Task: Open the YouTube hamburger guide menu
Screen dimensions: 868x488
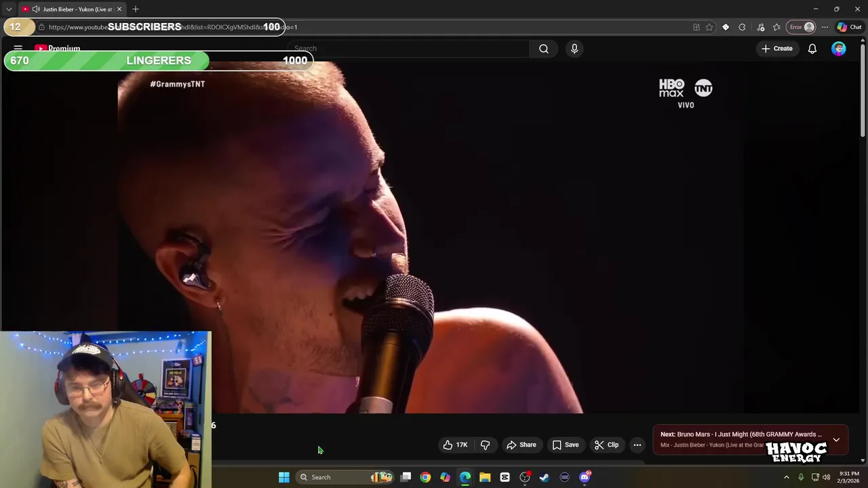Action: [18, 48]
